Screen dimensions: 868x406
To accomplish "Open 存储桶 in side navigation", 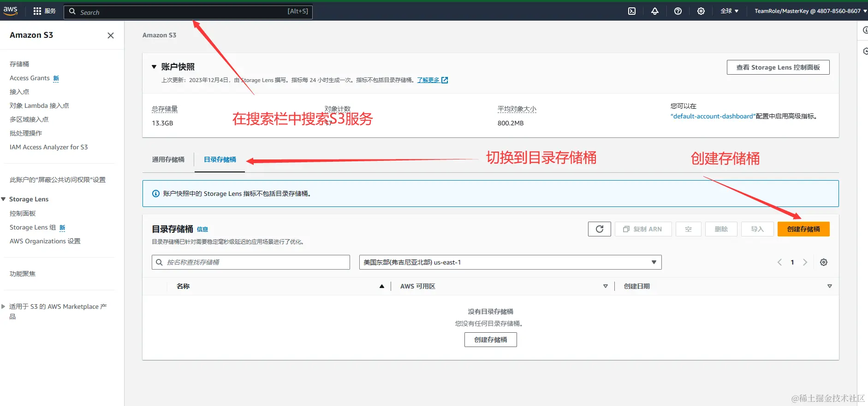I will click(x=19, y=64).
